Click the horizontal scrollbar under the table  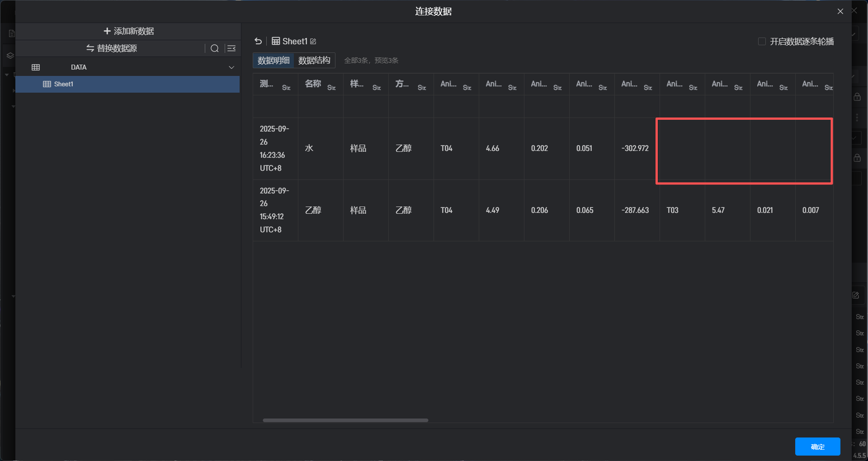pyautogui.click(x=345, y=420)
